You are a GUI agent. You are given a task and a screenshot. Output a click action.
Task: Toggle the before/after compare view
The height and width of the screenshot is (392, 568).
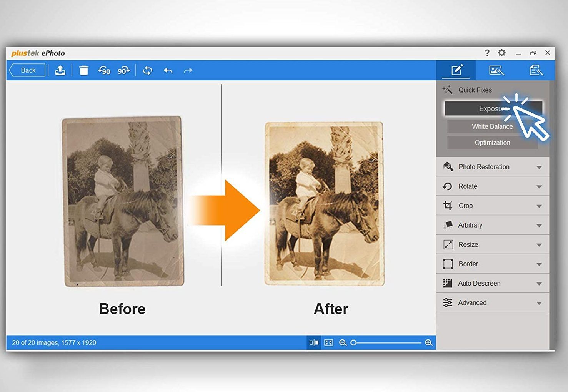pyautogui.click(x=314, y=342)
